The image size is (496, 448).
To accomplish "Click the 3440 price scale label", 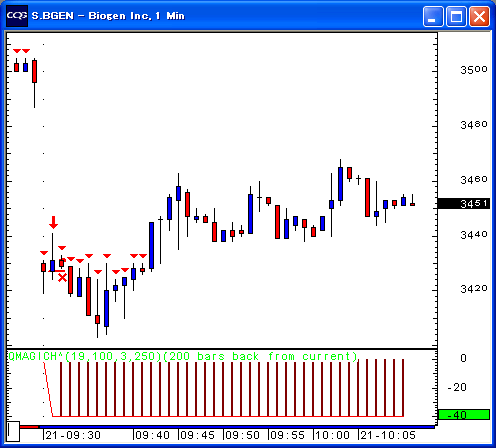I will 474,235.
